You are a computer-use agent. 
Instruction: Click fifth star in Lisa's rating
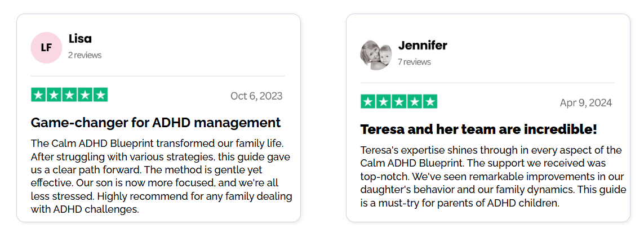pyautogui.click(x=100, y=95)
